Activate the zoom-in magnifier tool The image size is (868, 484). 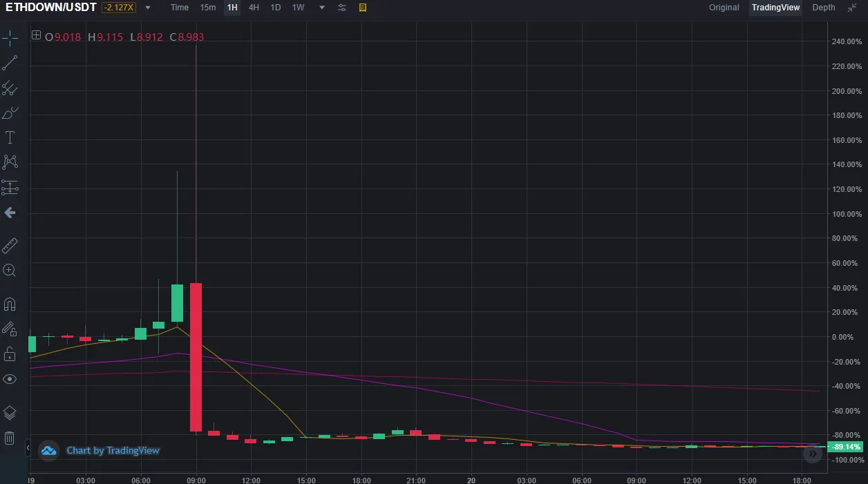click(10, 270)
